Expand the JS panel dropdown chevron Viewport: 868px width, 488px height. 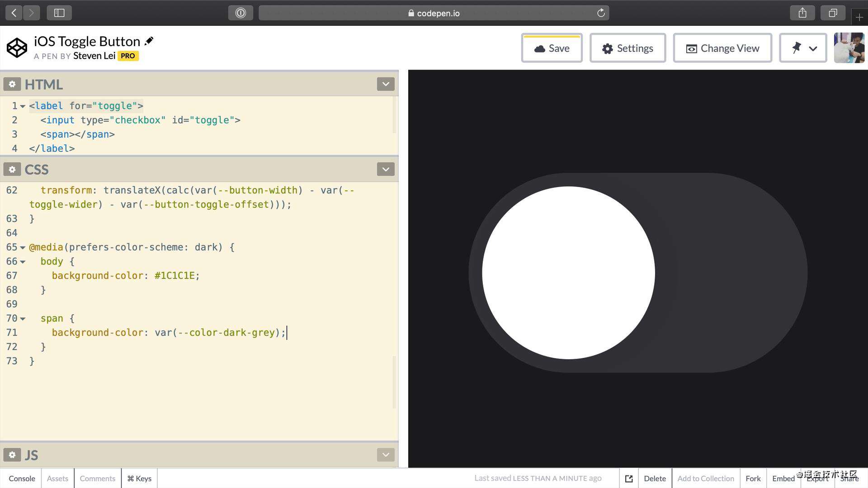[386, 455]
